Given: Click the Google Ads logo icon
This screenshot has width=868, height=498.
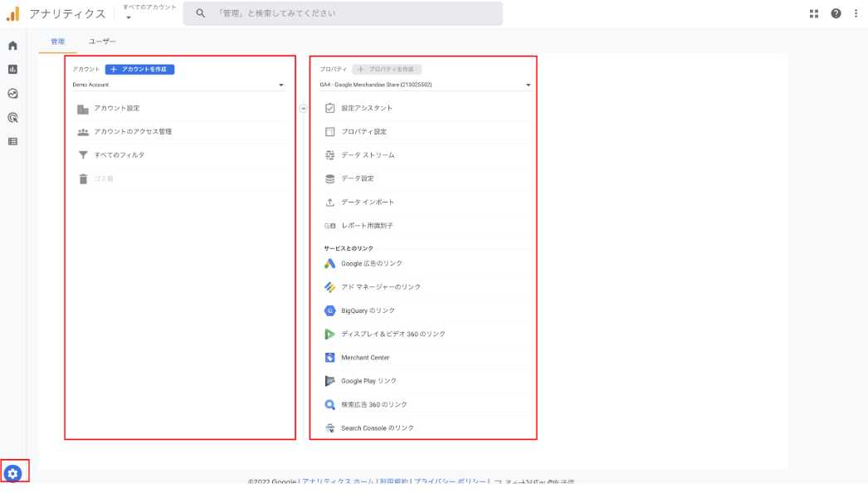Looking at the screenshot, I should click(330, 264).
